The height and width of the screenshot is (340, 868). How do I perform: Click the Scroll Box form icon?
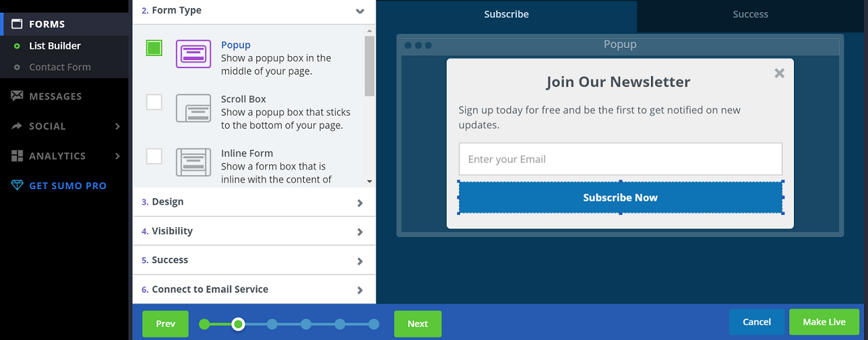coord(193,108)
